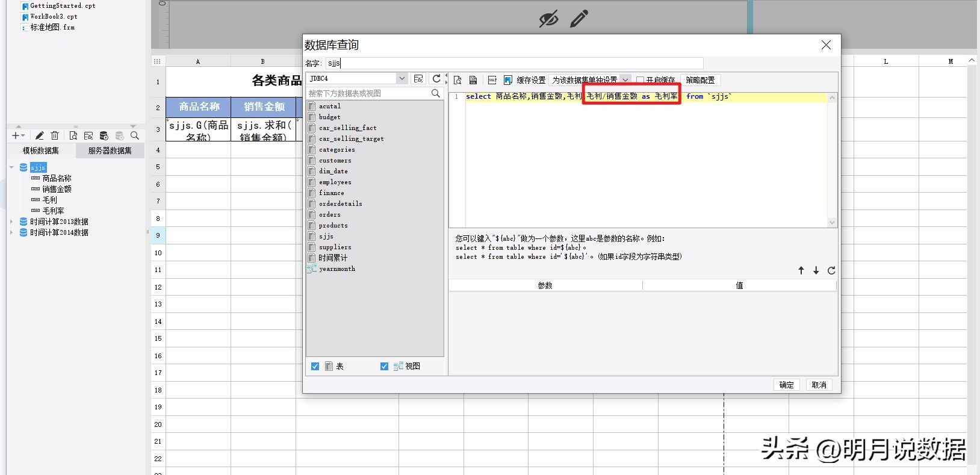This screenshot has width=980, height=475.
Task: Open the 为该数据集单独设置 dropdown
Action: (625, 79)
